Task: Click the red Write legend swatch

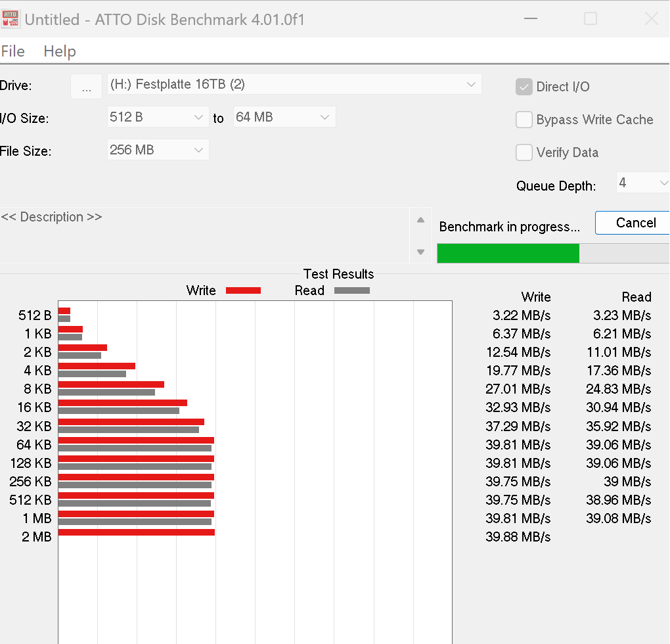Action: 243,290
